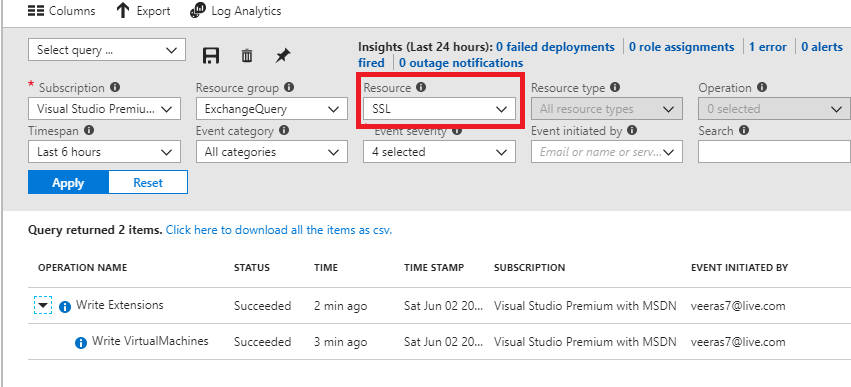Viewport: 851px width, 387px height.
Task: Open the Timespan Last 6 hours dropdown
Action: coord(104,152)
